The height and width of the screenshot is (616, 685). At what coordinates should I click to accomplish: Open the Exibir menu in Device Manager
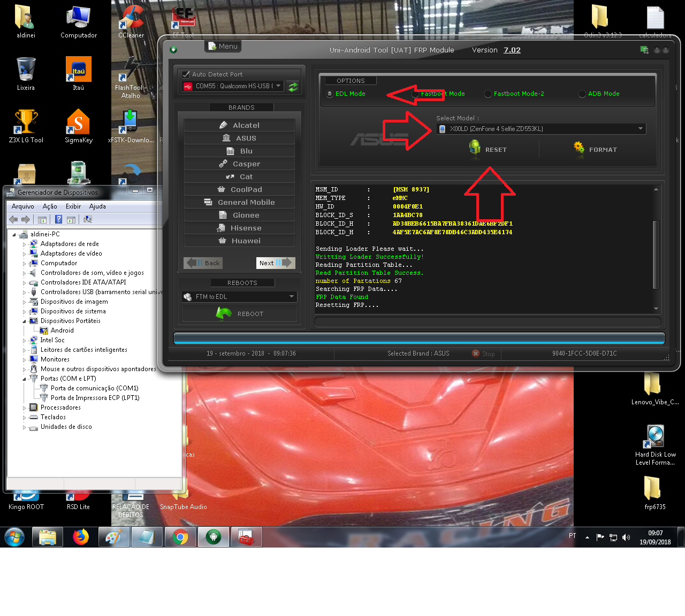point(73,206)
